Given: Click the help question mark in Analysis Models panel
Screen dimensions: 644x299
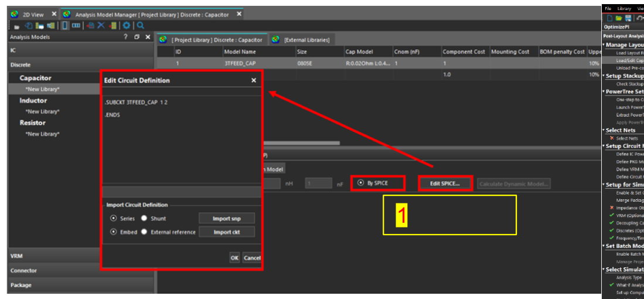Looking at the screenshot, I should tap(125, 37).
